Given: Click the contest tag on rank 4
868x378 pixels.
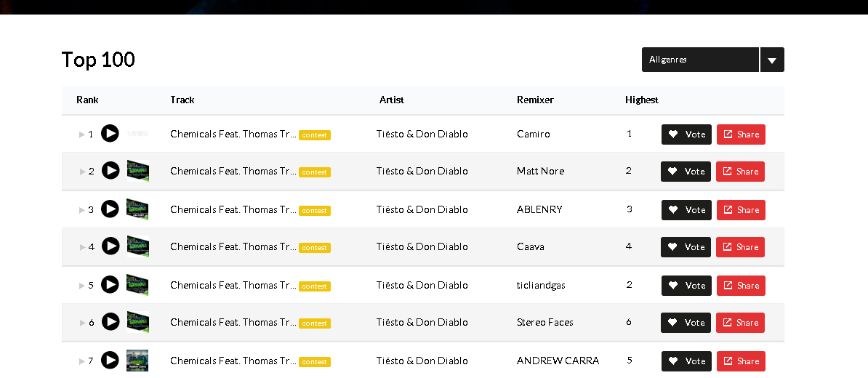Looking at the screenshot, I should pyautogui.click(x=315, y=248).
